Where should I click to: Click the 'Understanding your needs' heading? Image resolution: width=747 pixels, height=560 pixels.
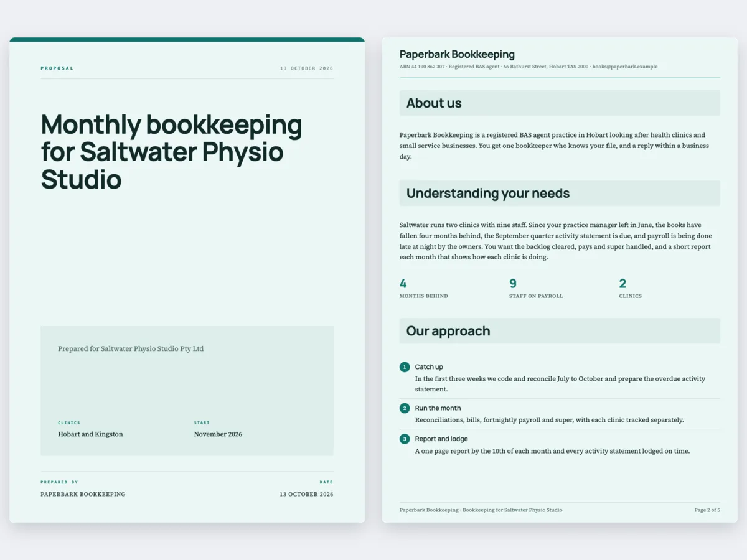coord(488,194)
